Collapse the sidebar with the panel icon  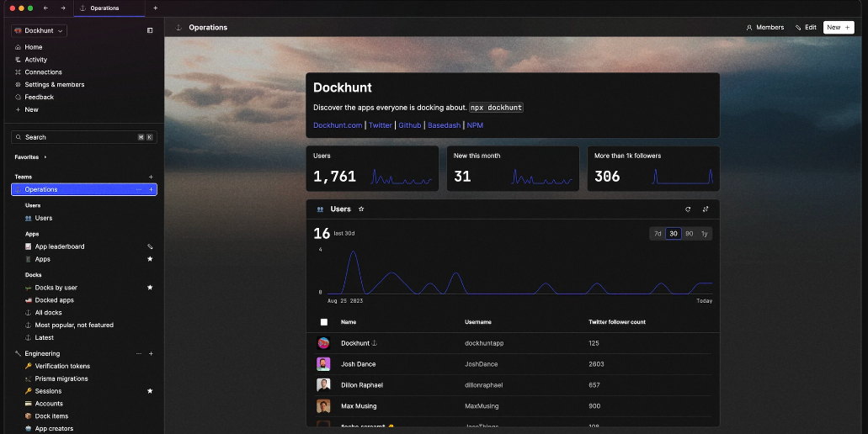pos(150,30)
